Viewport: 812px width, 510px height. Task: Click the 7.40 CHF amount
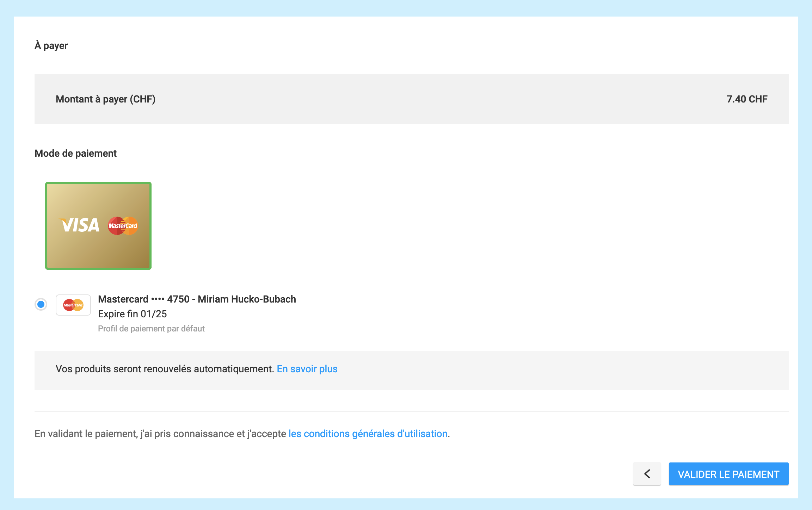tap(747, 99)
